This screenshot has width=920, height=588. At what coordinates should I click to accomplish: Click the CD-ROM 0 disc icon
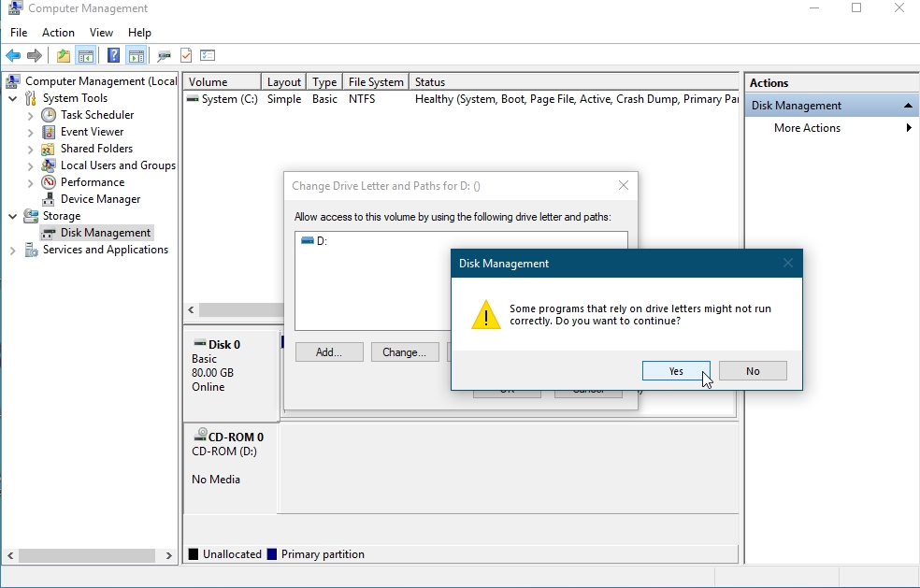click(200, 435)
